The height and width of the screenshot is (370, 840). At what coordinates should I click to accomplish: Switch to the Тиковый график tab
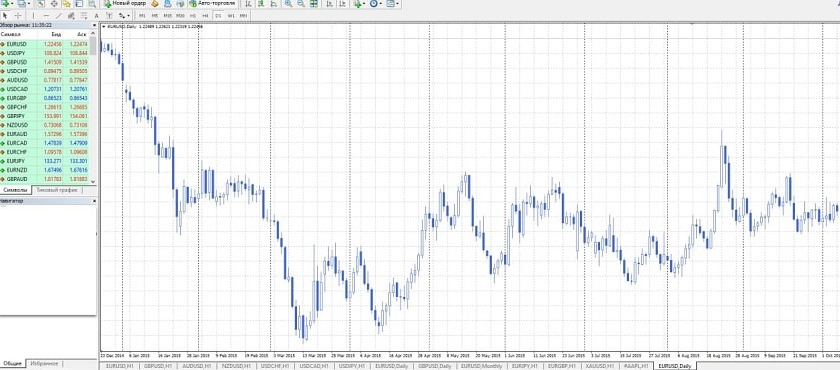pos(57,190)
